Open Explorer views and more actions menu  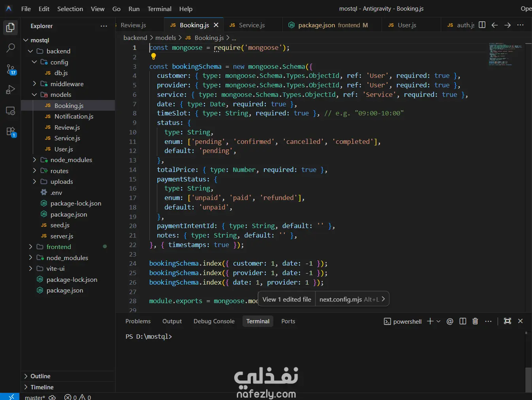tap(104, 26)
